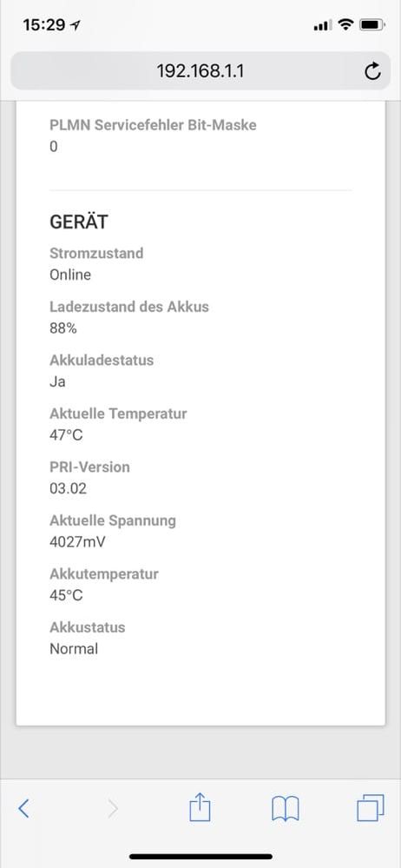Tap the Aktuelle Temperatur 47°C value
Viewport: 401px width, 868px height.
coord(66,435)
